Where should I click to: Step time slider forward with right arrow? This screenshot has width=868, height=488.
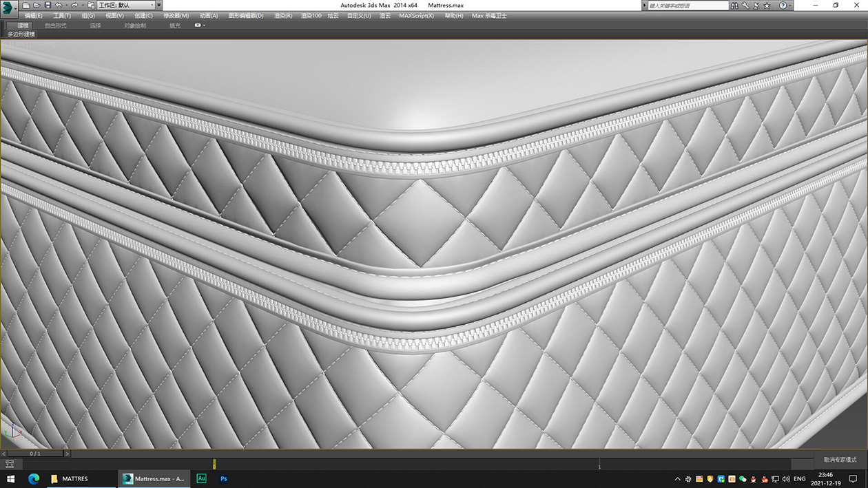click(67, 454)
